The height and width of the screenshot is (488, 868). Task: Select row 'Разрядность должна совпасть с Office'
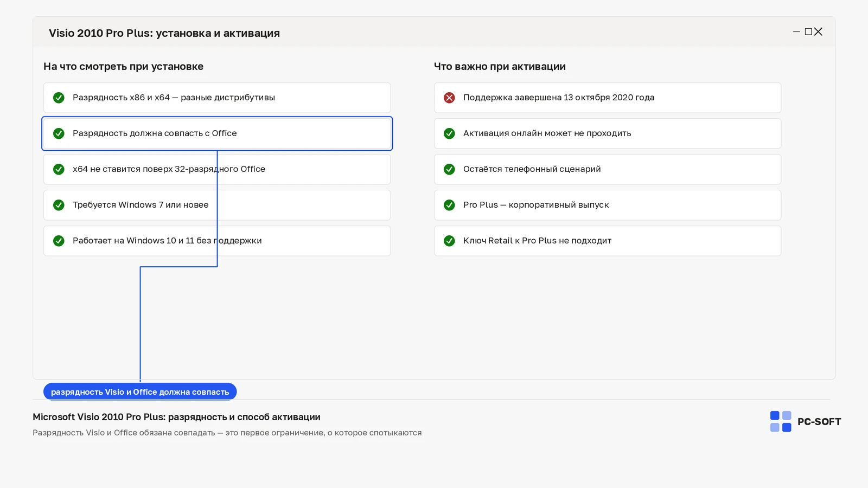tap(217, 133)
